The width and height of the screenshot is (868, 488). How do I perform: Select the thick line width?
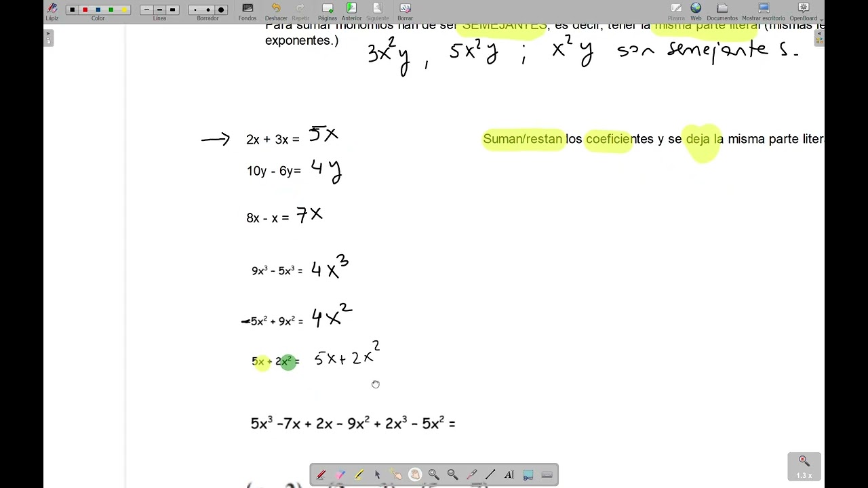pyautogui.click(x=172, y=10)
